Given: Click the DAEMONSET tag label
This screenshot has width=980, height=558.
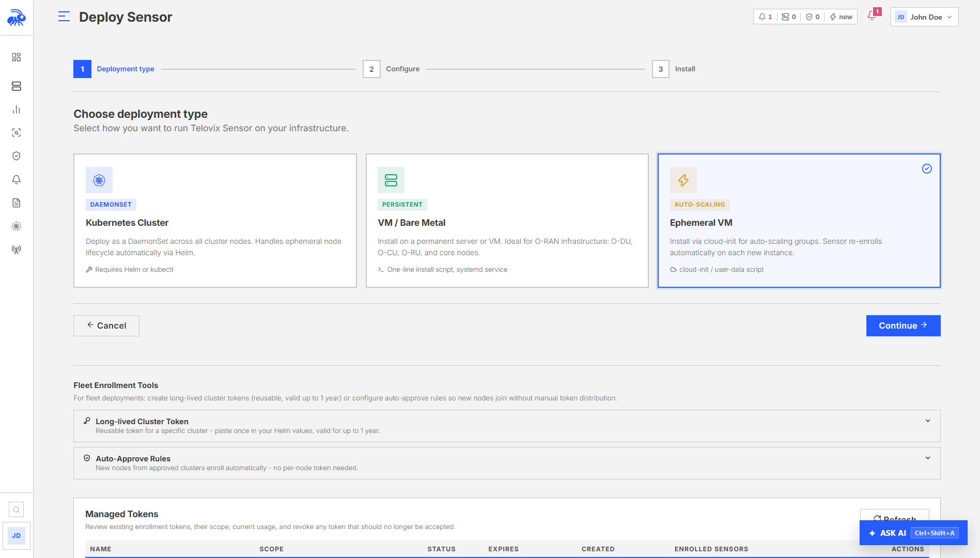Looking at the screenshot, I should tap(111, 205).
